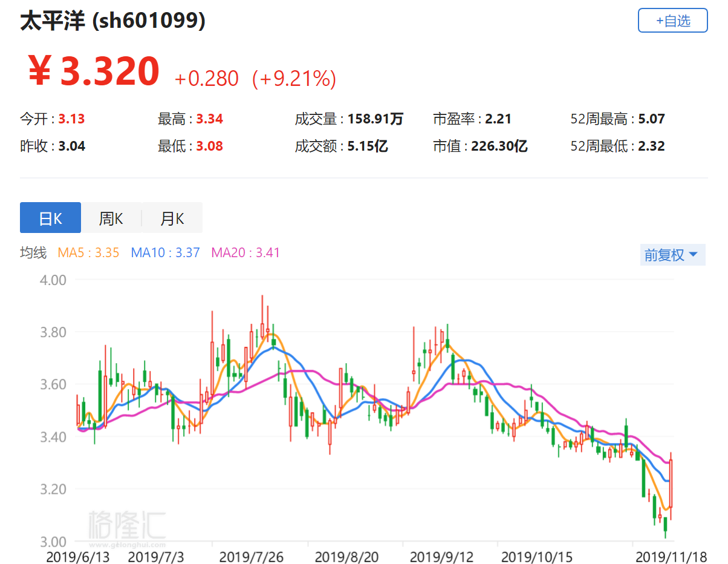Click 成交额 value 5.15亿
728x564 pixels.
click(368, 146)
